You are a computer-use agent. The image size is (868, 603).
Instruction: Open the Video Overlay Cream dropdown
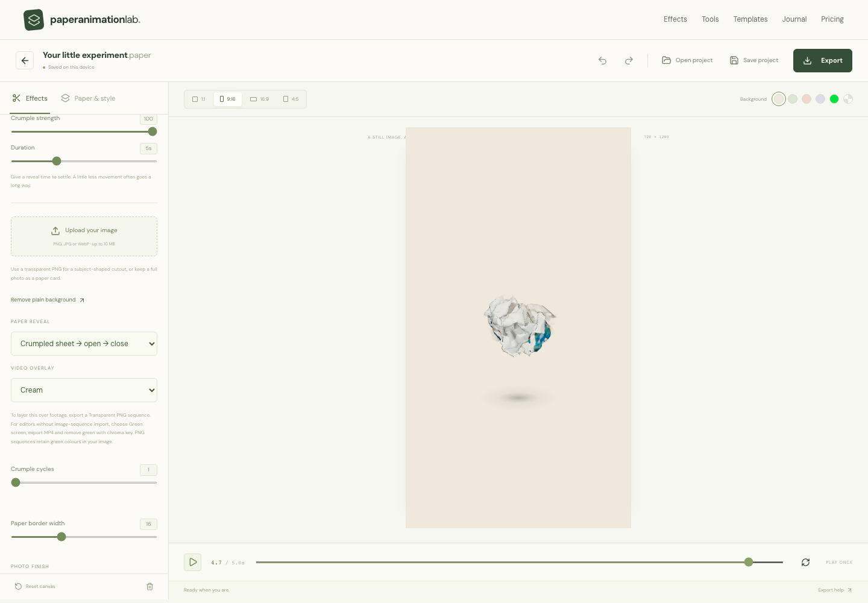tap(84, 390)
